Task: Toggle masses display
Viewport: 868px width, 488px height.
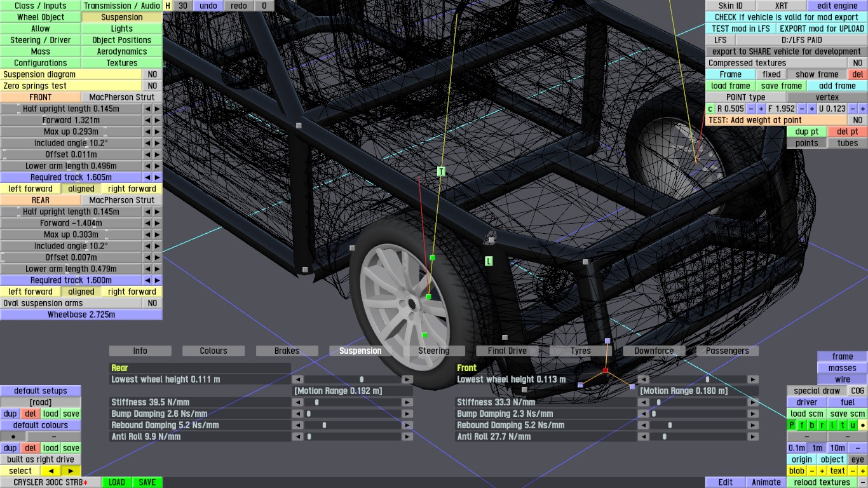Action: [x=843, y=368]
